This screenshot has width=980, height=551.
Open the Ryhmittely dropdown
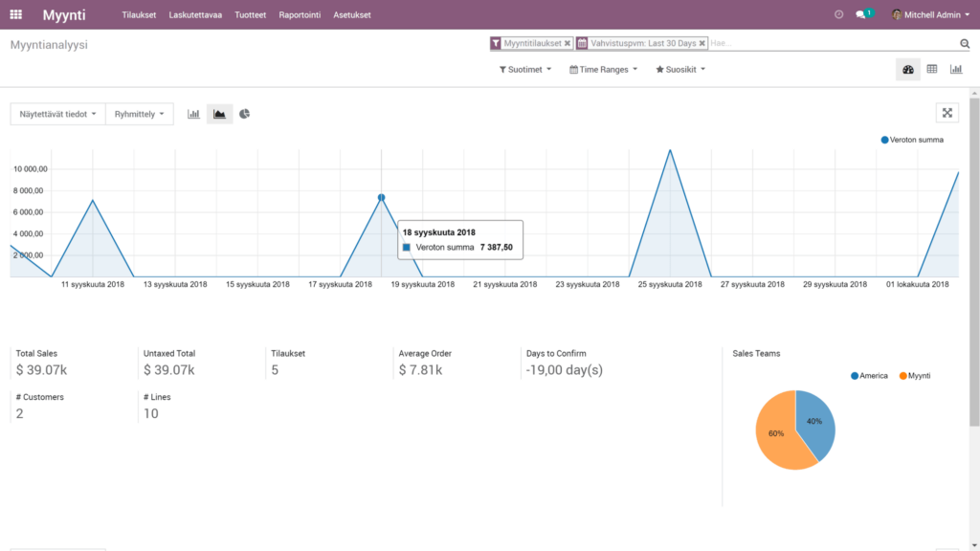pyautogui.click(x=140, y=113)
